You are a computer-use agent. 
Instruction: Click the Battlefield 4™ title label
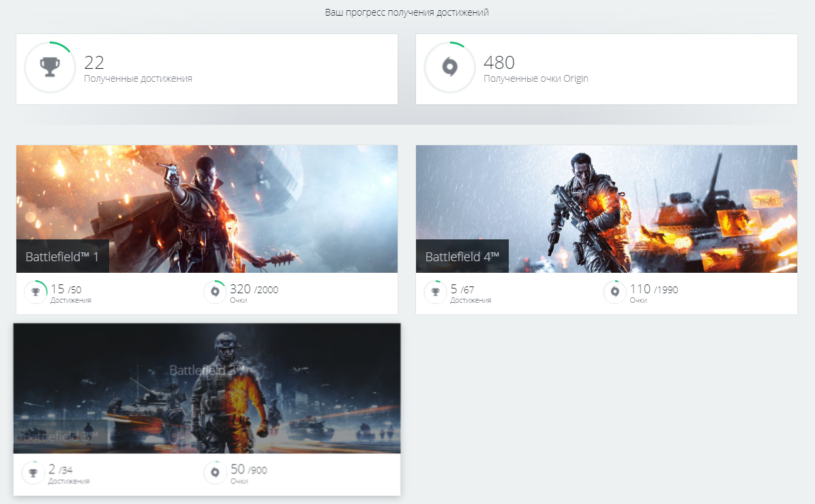point(462,256)
